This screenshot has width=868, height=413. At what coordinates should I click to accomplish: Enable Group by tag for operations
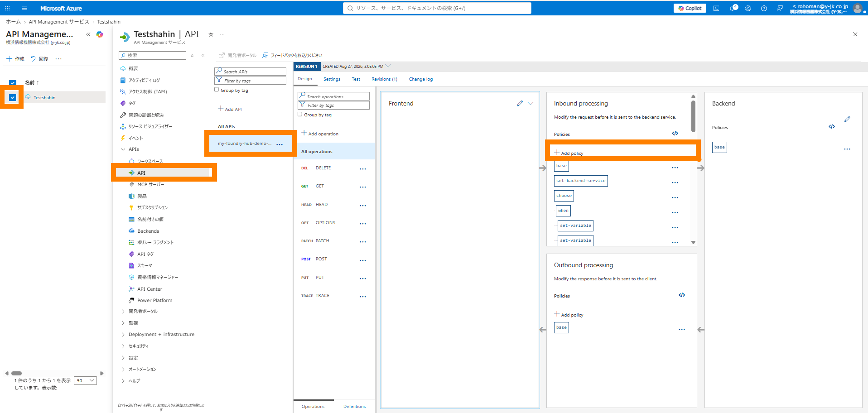point(300,114)
